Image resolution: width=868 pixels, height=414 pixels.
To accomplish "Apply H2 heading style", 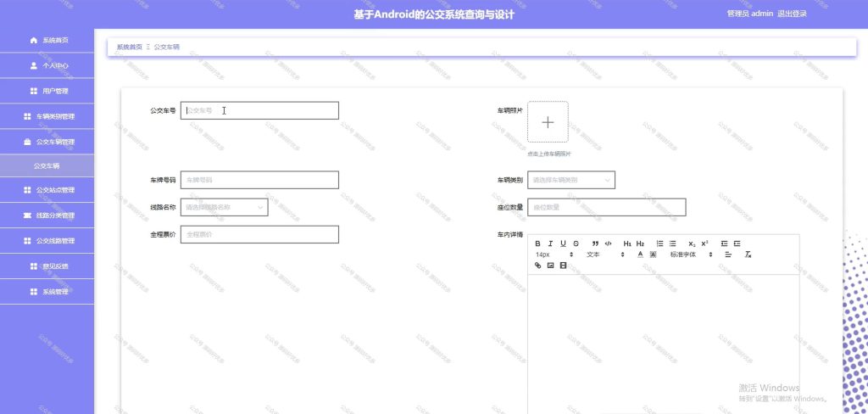I will (640, 243).
